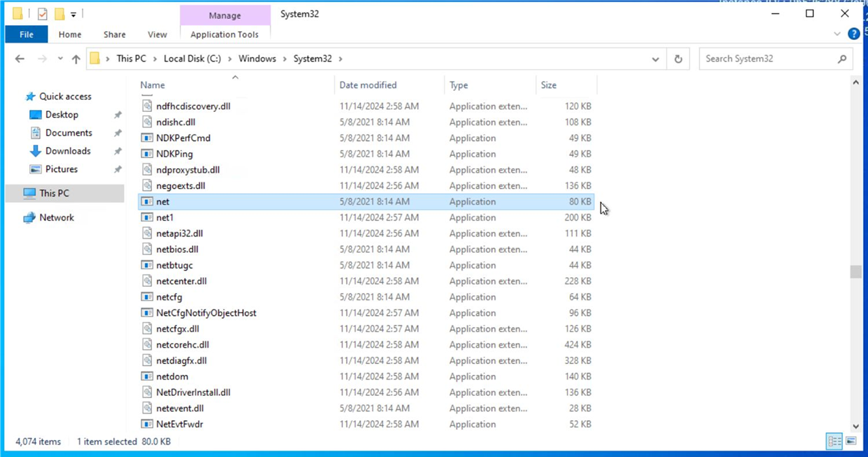Unpin Desktop from Quick access

tap(117, 115)
